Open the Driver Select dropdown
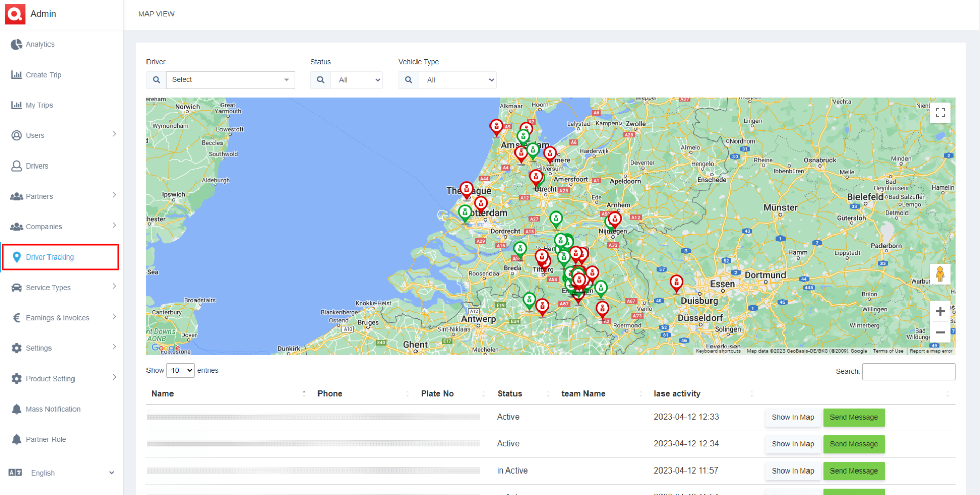This screenshot has width=980, height=495. coord(231,80)
